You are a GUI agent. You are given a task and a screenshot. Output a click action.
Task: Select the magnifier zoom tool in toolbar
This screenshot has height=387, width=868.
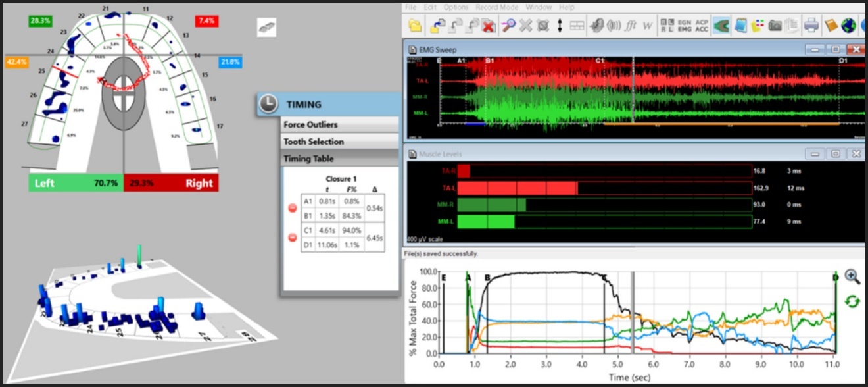[508, 26]
